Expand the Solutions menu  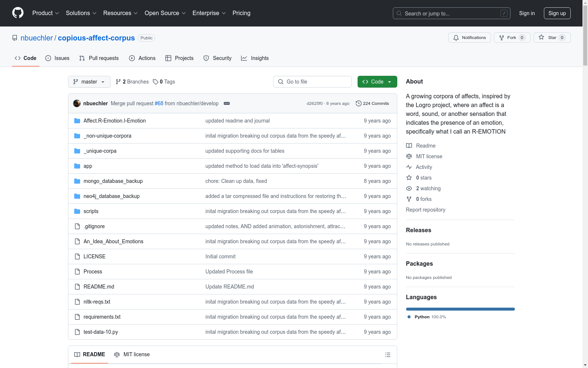[81, 13]
